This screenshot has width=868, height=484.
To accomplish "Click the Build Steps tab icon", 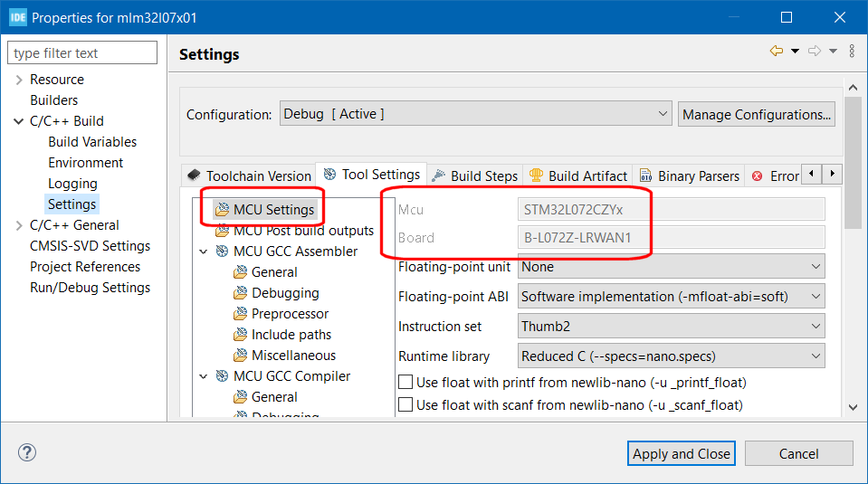I will click(438, 176).
